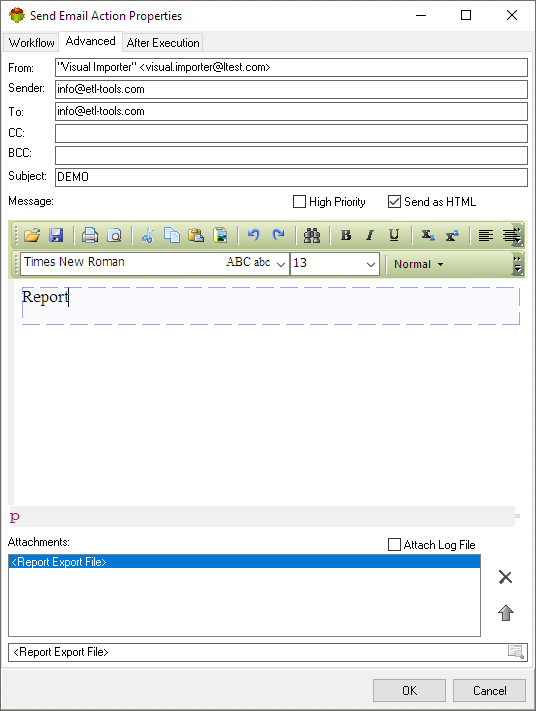Click the Open file icon in message toolbar

(32, 235)
